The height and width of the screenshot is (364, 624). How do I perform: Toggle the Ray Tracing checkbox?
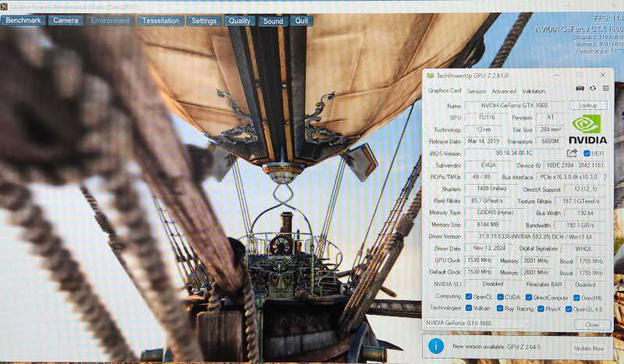[x=500, y=309]
